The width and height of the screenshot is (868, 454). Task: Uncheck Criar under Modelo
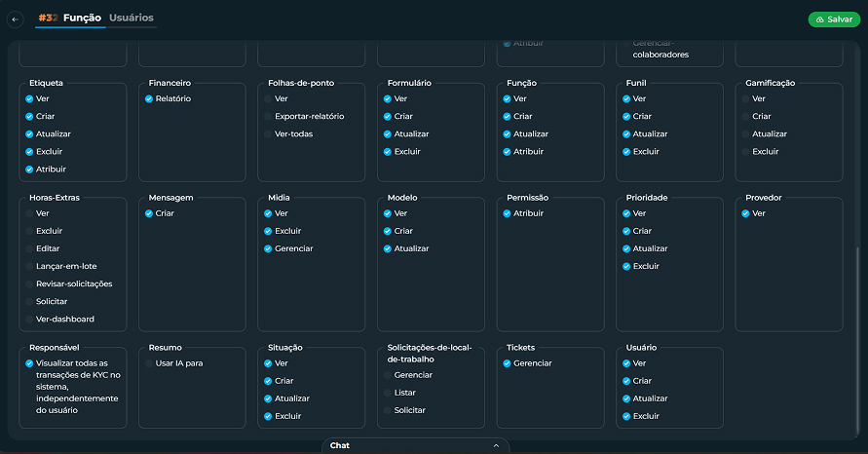click(388, 232)
